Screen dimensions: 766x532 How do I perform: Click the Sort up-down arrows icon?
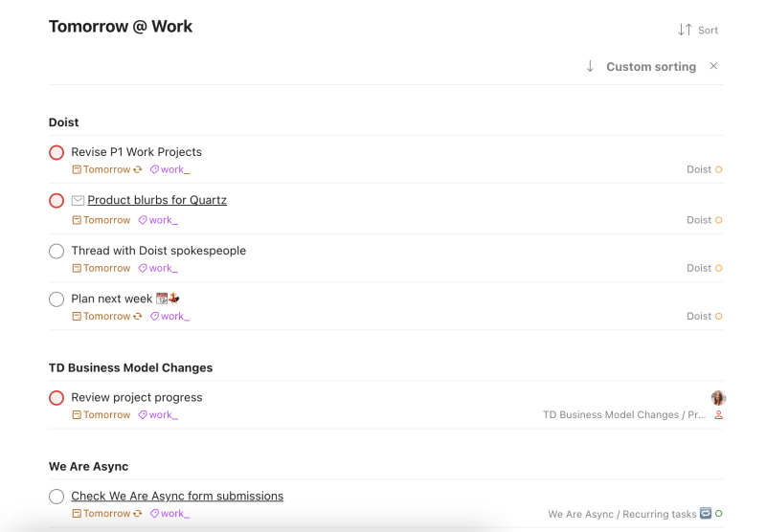tap(685, 31)
